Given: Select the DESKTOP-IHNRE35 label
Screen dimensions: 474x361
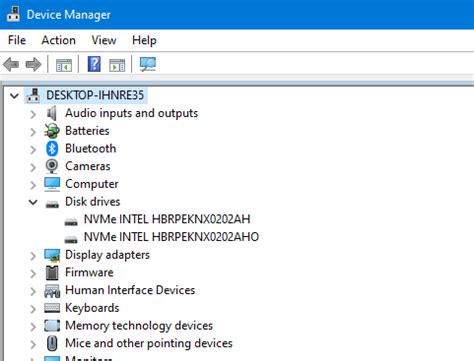Looking at the screenshot, I should point(95,95).
